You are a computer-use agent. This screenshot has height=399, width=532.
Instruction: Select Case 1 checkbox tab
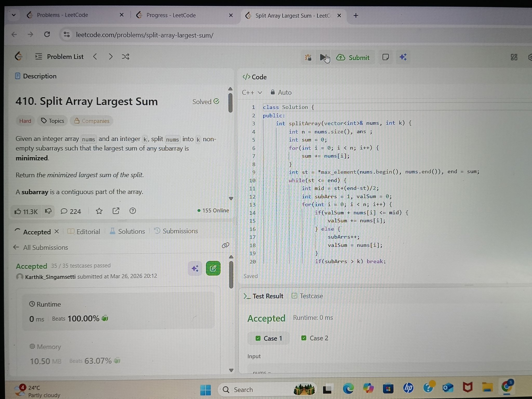[269, 338]
